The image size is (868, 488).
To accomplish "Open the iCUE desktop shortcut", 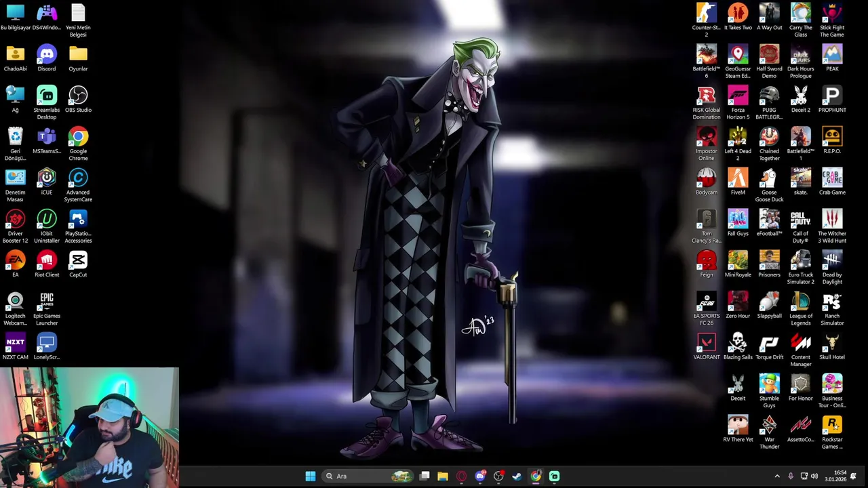I will 47,182.
